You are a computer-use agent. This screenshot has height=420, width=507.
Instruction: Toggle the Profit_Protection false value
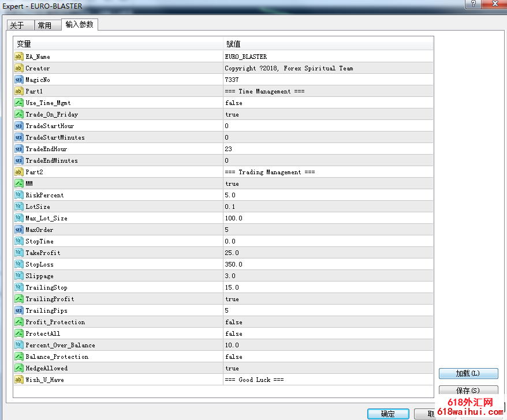234,322
